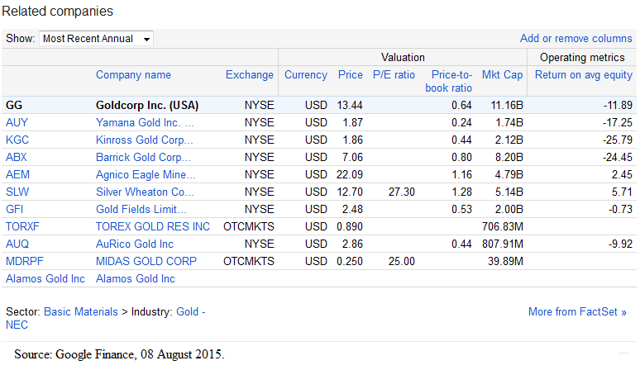Open Agnico Eagle Mine company link
Screen dimensions: 640x370
[x=146, y=175]
